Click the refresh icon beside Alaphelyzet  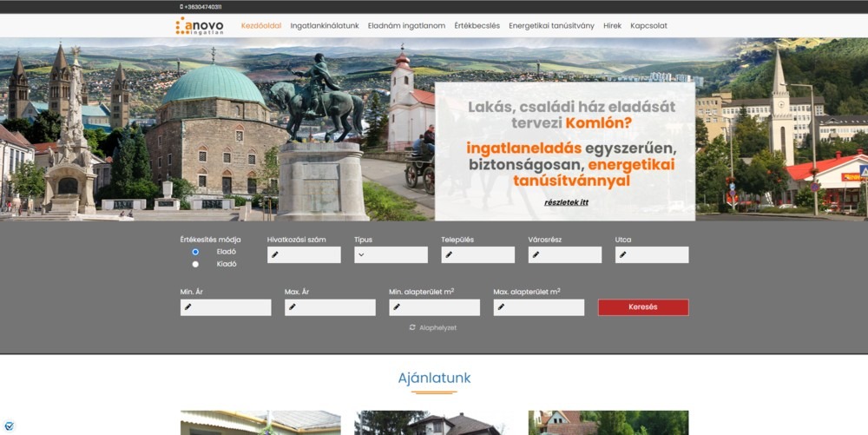(412, 327)
